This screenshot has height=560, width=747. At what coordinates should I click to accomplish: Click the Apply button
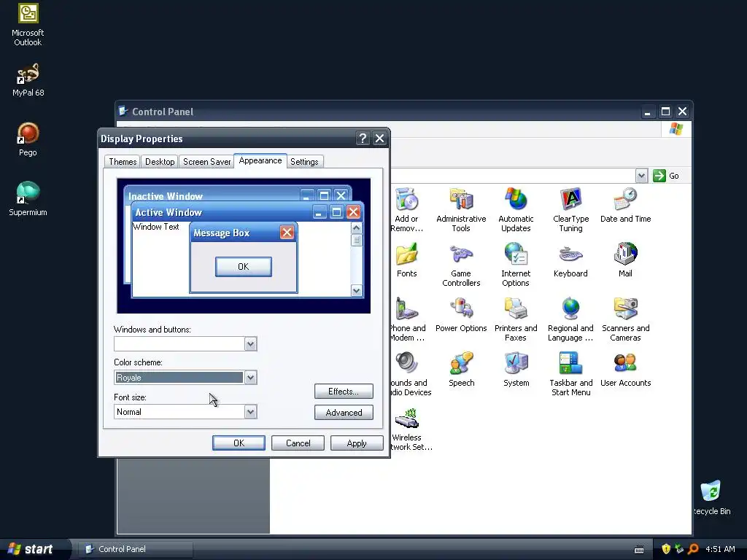[357, 443]
